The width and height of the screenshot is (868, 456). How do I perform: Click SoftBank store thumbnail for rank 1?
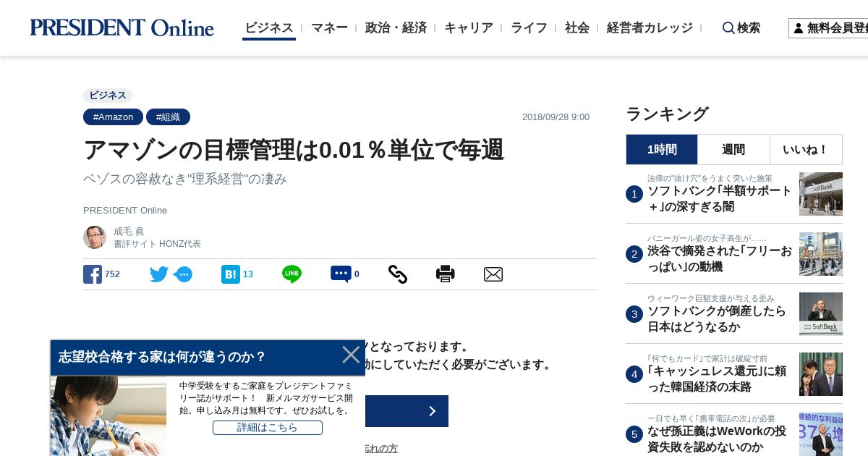[821, 194]
